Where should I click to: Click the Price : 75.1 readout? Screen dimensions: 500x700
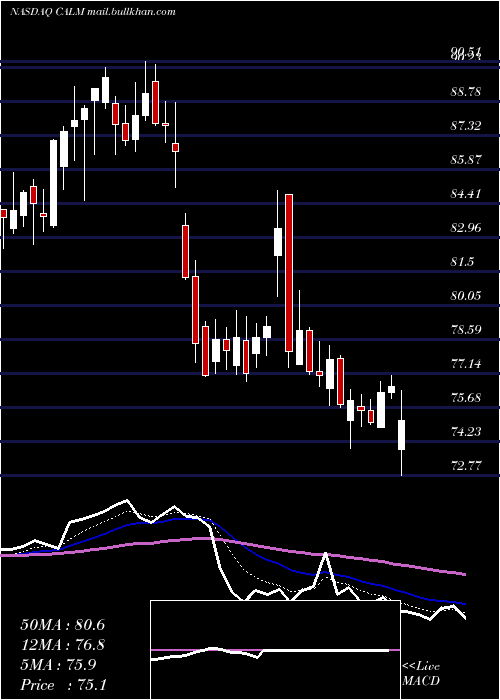pos(62,685)
